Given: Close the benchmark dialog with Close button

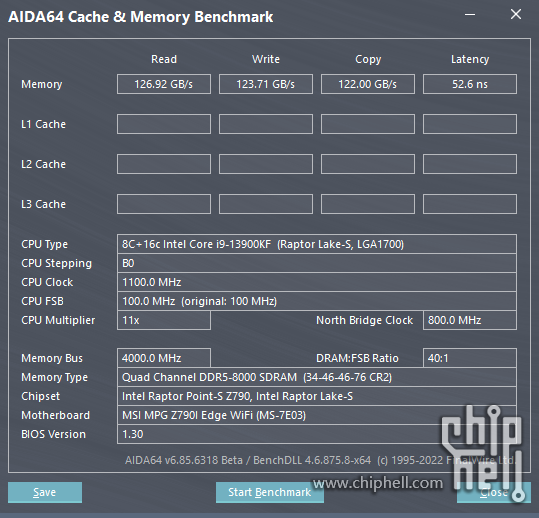Looking at the screenshot, I should [x=494, y=492].
